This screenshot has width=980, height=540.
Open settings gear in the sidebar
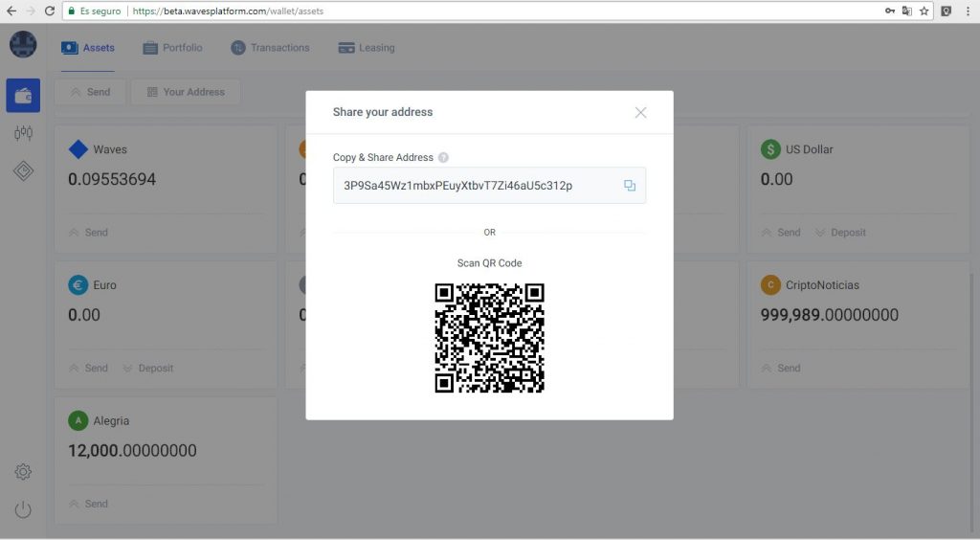click(23, 471)
